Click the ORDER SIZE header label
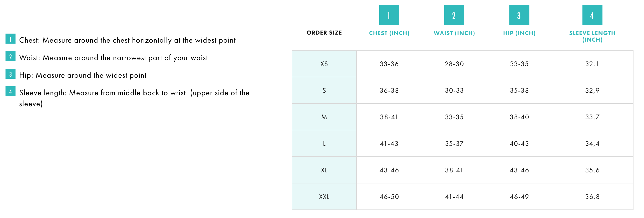 [x=324, y=33]
